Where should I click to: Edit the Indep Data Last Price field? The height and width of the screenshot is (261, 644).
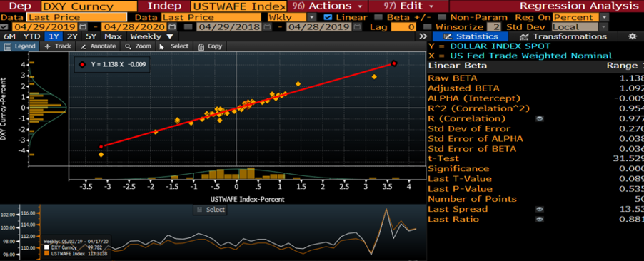tap(211, 17)
